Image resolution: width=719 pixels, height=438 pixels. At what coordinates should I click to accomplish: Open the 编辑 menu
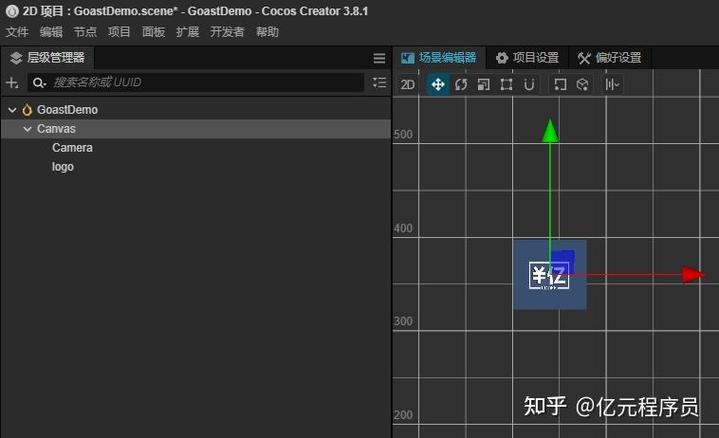(x=51, y=32)
